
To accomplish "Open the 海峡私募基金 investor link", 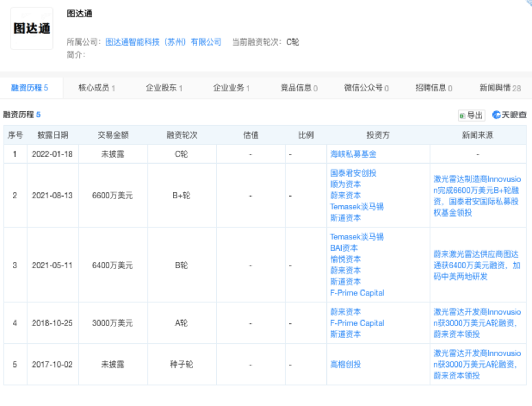I will tap(353, 154).
